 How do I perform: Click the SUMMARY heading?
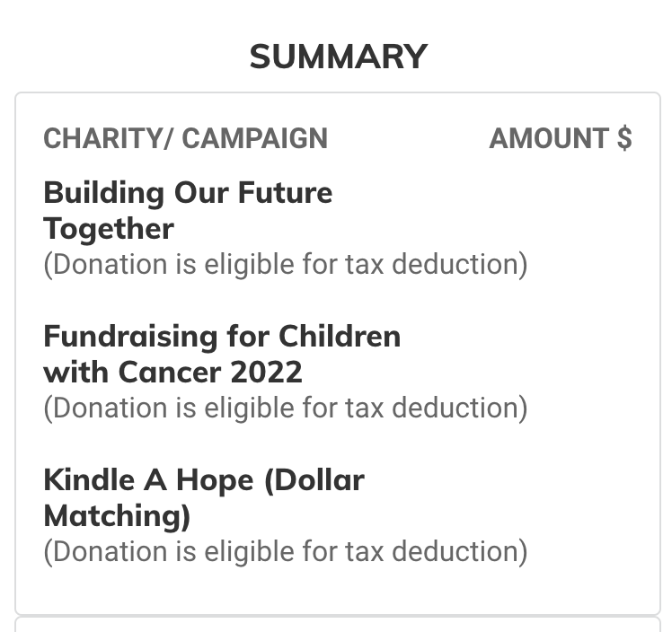[x=338, y=57]
